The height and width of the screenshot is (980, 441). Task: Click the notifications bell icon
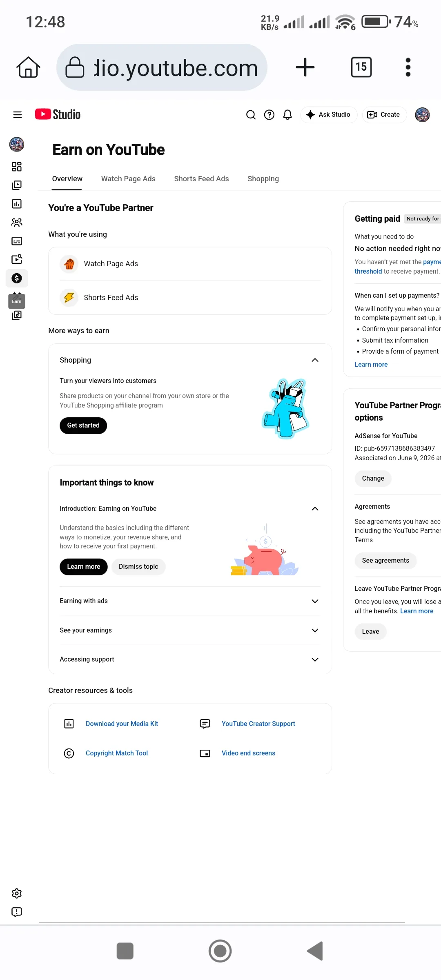tap(287, 115)
